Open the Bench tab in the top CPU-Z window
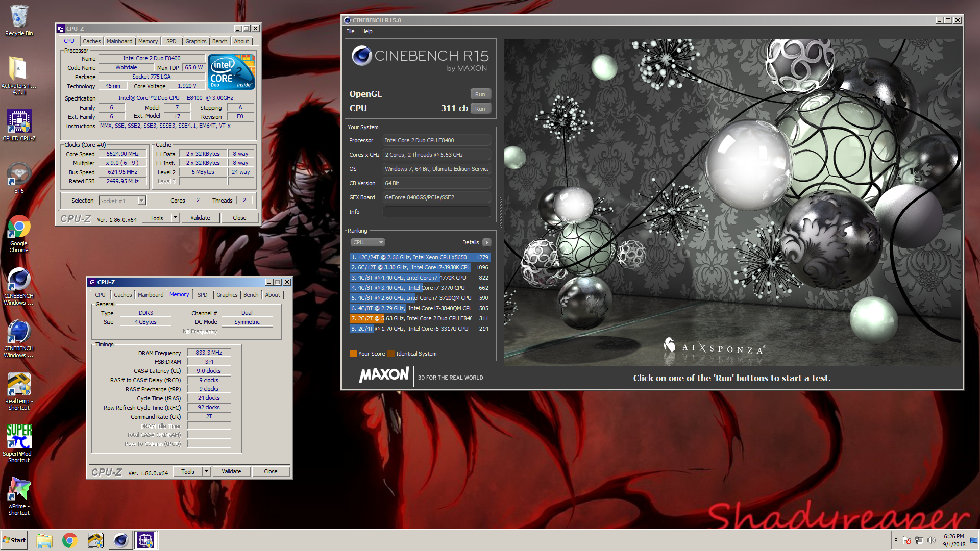Viewport: 980px width, 551px height. click(220, 41)
